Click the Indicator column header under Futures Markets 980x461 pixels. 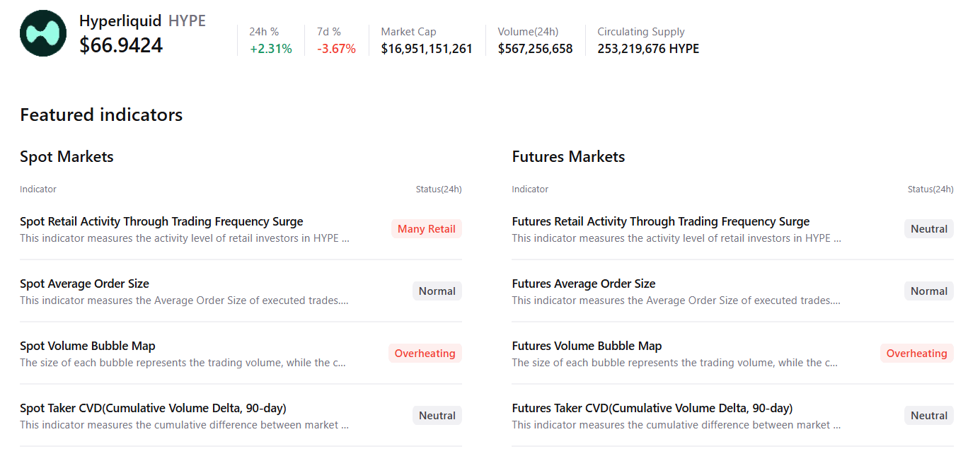tap(530, 189)
